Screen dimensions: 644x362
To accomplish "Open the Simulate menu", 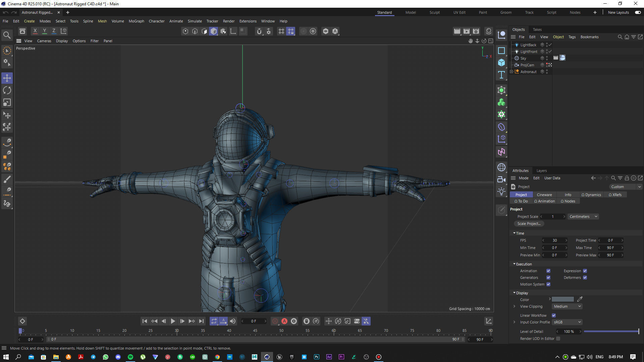I will tap(195, 21).
